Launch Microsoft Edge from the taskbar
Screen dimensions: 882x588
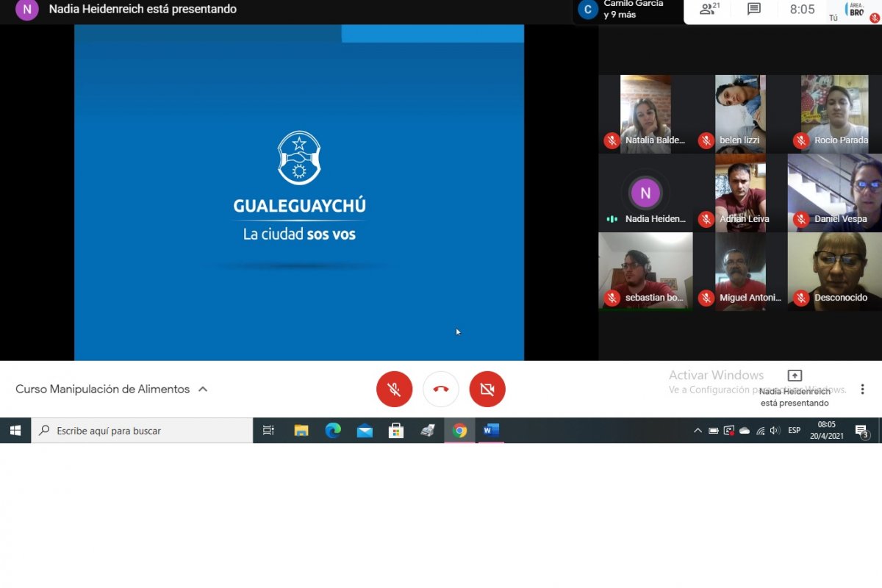point(333,431)
